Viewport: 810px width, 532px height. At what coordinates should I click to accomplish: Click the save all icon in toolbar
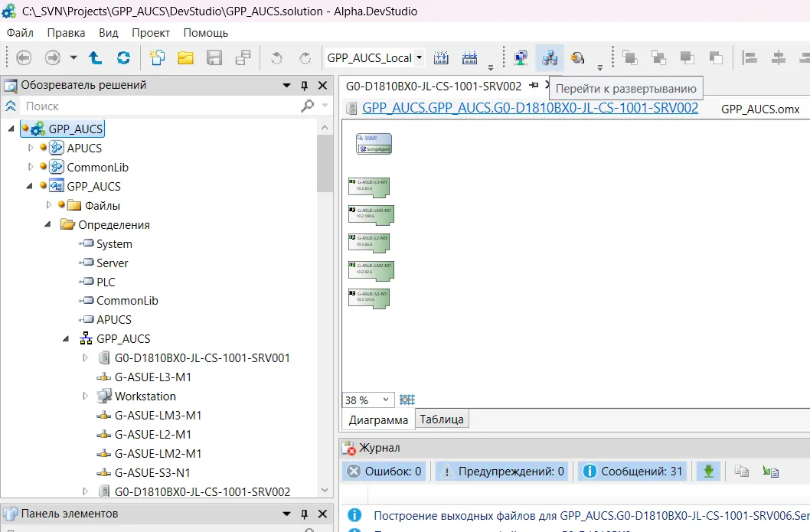243,58
